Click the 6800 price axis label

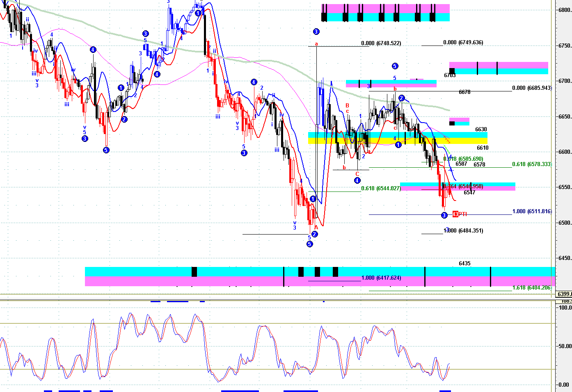pos(565,10)
